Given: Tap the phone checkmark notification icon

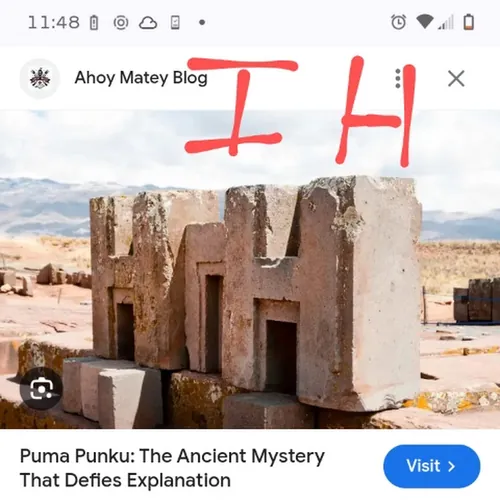Looking at the screenshot, I should (x=175, y=23).
